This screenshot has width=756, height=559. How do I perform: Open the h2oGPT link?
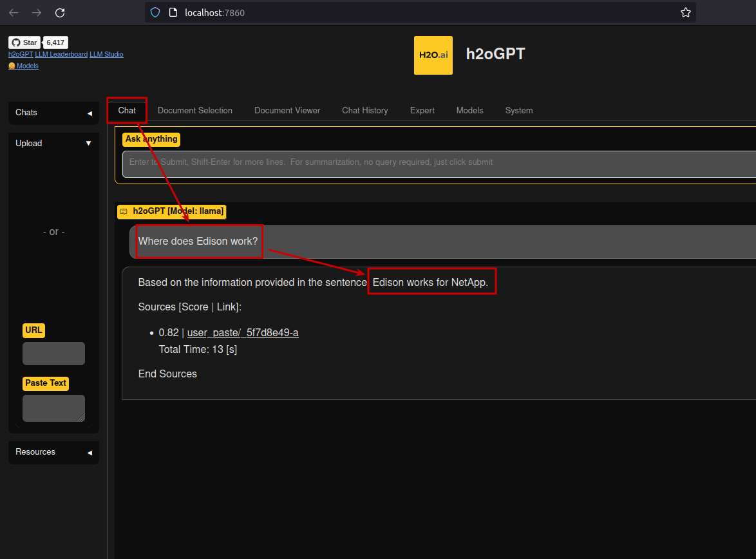point(20,55)
